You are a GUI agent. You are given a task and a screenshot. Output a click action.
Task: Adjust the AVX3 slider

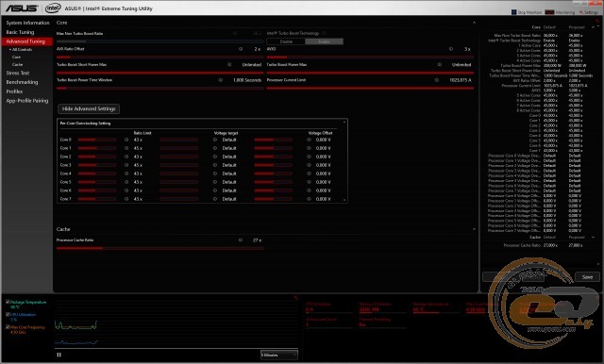pos(370,57)
